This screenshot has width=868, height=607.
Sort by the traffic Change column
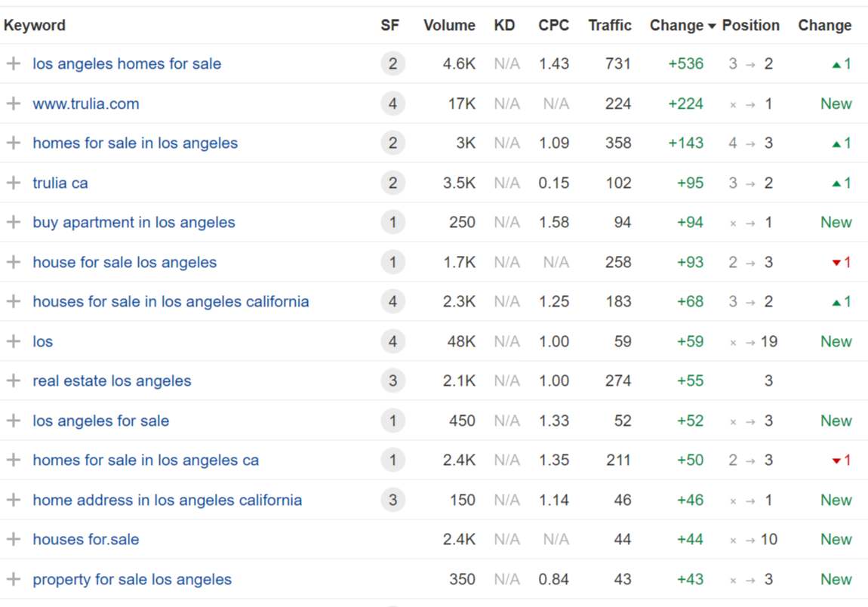click(x=676, y=26)
